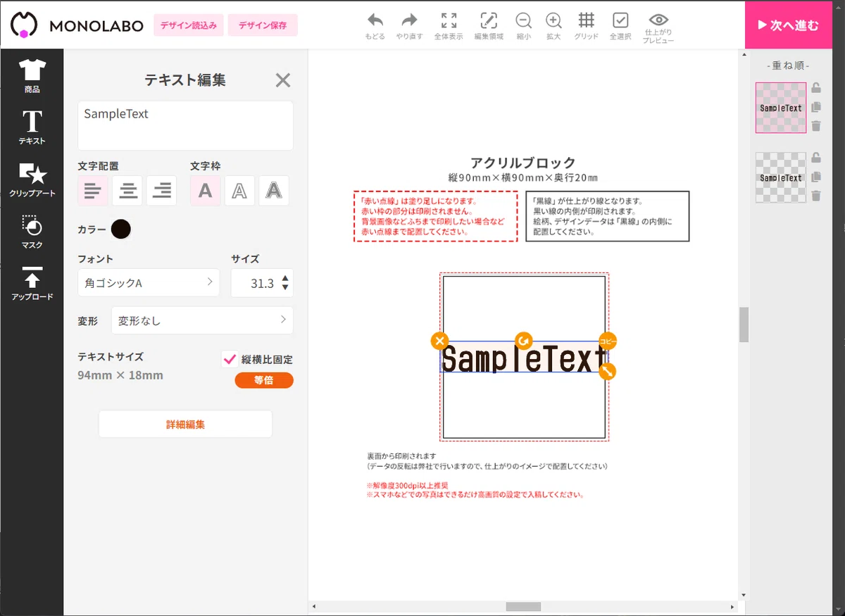This screenshot has width=845, height=616.
Task: Delete the top layer
Action: [x=816, y=126]
